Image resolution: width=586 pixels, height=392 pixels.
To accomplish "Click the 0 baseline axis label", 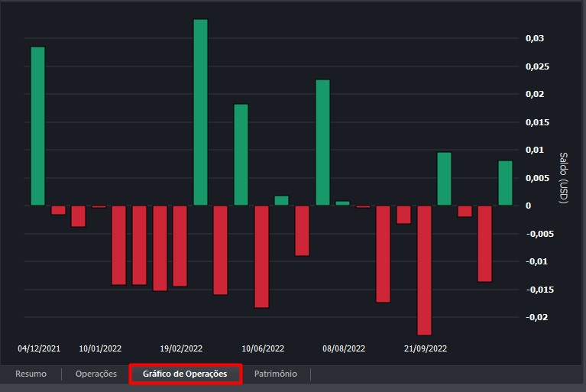I will [528, 206].
